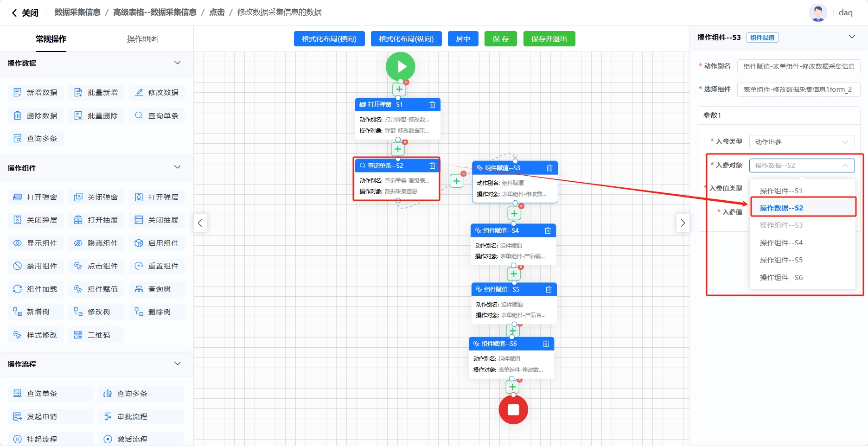Click the red stop end node
This screenshot has width=868, height=446.
(x=513, y=409)
